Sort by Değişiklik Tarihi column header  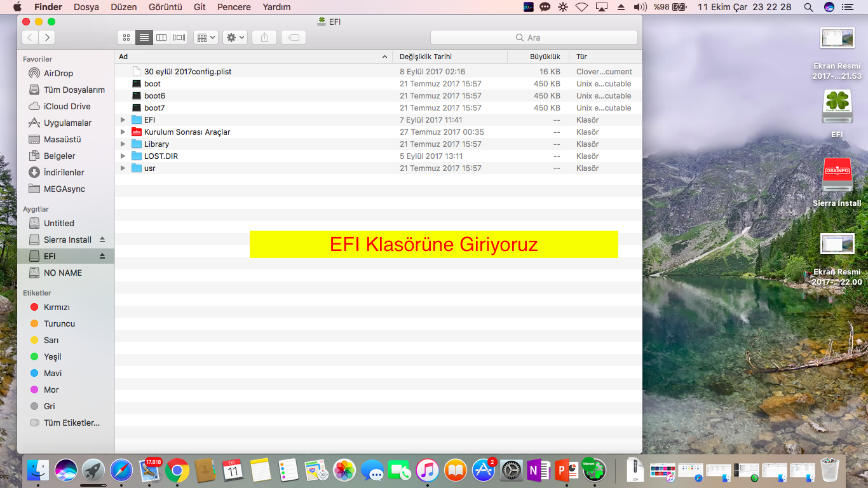point(426,57)
